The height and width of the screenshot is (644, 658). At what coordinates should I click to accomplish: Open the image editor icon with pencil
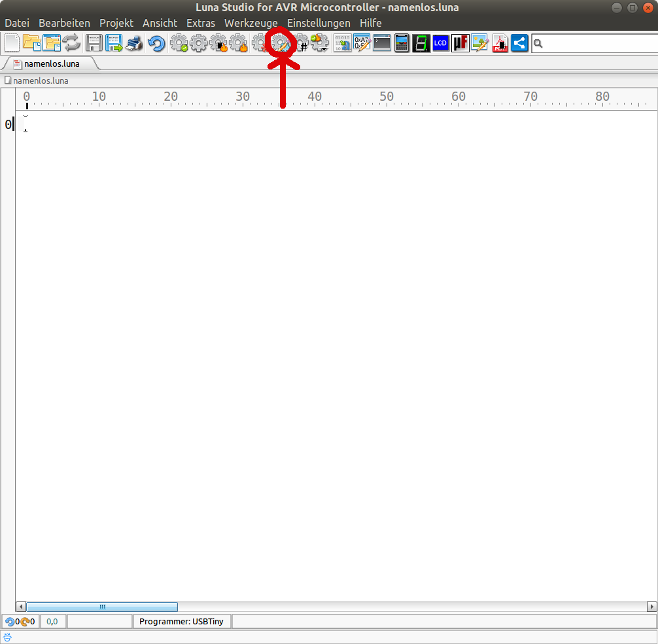[x=480, y=43]
